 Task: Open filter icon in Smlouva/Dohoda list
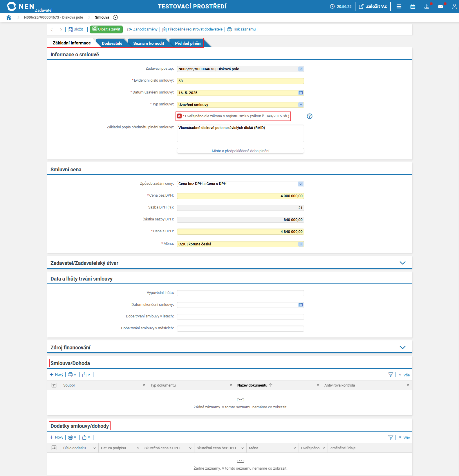pyautogui.click(x=391, y=375)
